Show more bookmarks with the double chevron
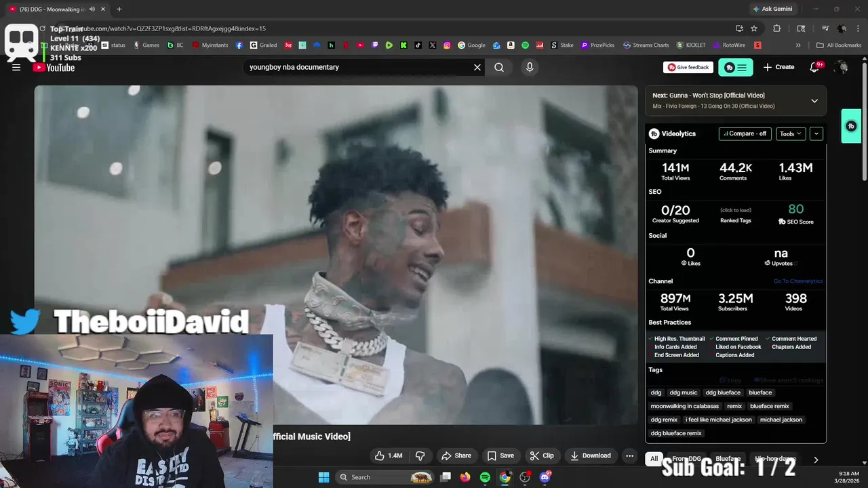 (x=798, y=45)
